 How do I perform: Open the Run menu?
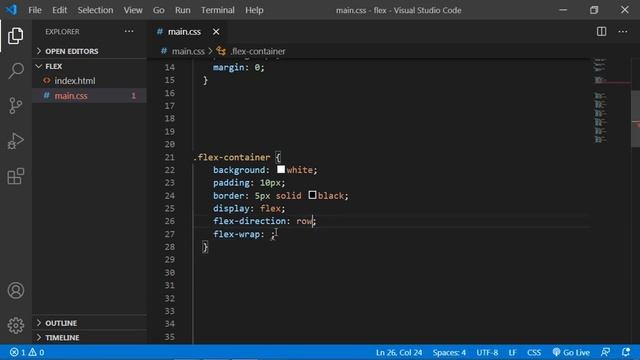182,10
